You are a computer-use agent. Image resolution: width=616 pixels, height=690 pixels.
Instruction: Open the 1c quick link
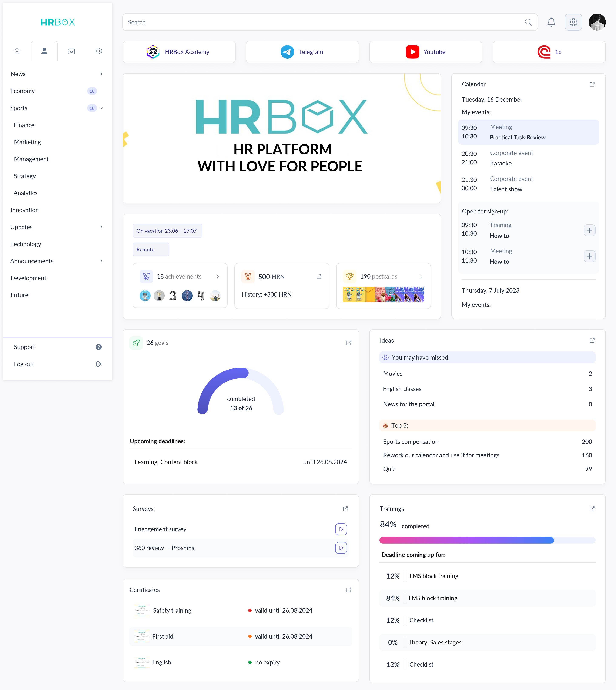pyautogui.click(x=549, y=52)
